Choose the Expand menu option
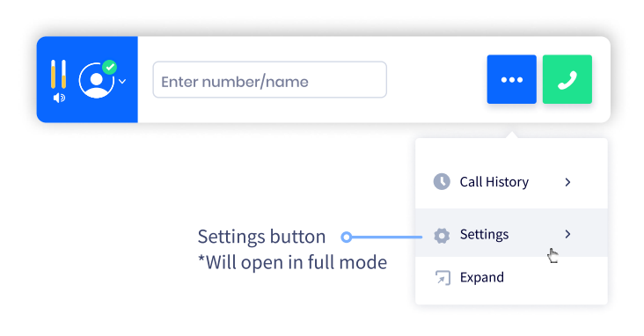This screenshot has height=336, width=644. [x=511, y=278]
